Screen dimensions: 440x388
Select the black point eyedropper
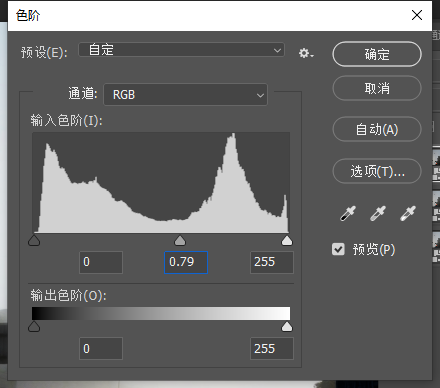click(348, 213)
